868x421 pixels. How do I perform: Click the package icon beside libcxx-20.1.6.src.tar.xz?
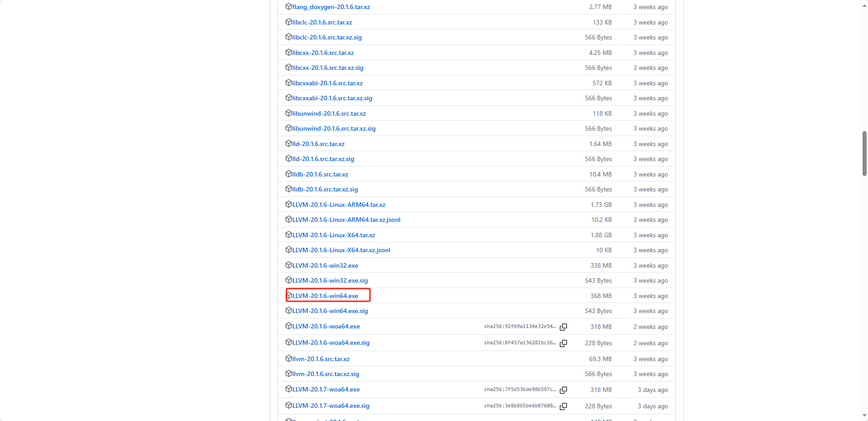288,52
